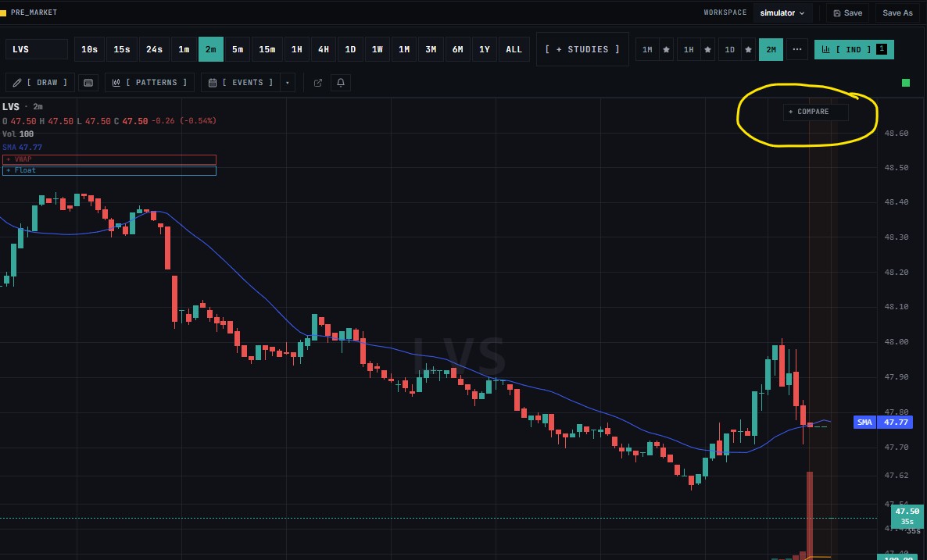Click the keyboard icon beside DRAW
Screen dimensions: 927x560
[88, 83]
